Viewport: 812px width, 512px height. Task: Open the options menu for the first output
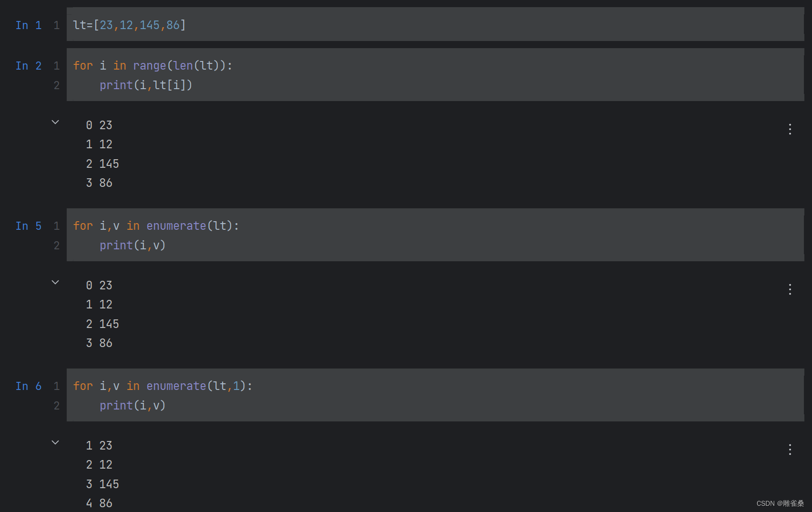tap(790, 129)
